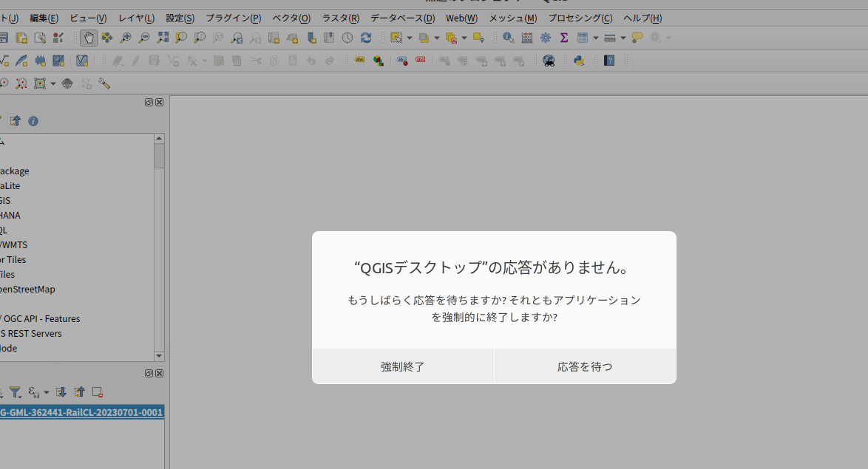This screenshot has height=469, width=868.
Task: Click the Zoom Full extent icon
Action: coord(163,38)
